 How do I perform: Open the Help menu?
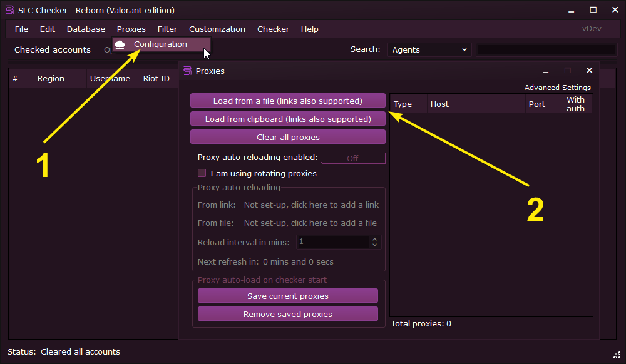click(x=309, y=29)
